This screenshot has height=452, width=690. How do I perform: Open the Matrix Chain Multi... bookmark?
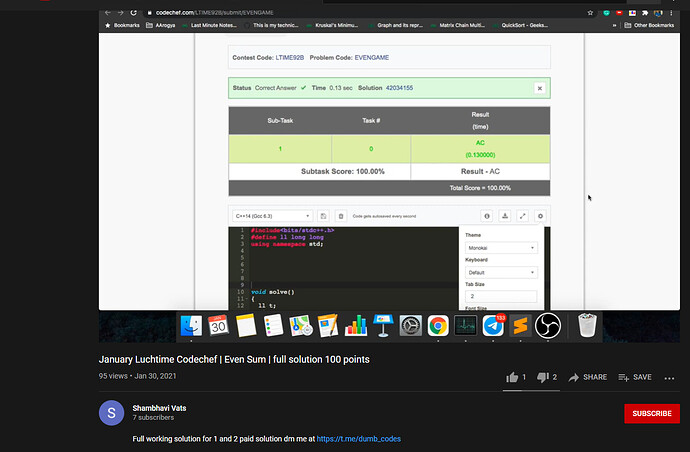click(458, 26)
